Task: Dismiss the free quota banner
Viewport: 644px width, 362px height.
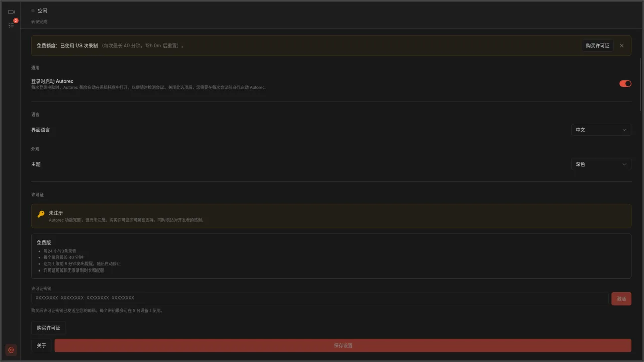Action: [622, 46]
